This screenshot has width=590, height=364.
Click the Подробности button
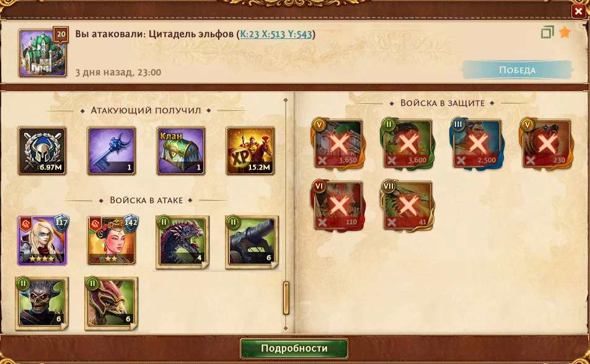point(294,349)
